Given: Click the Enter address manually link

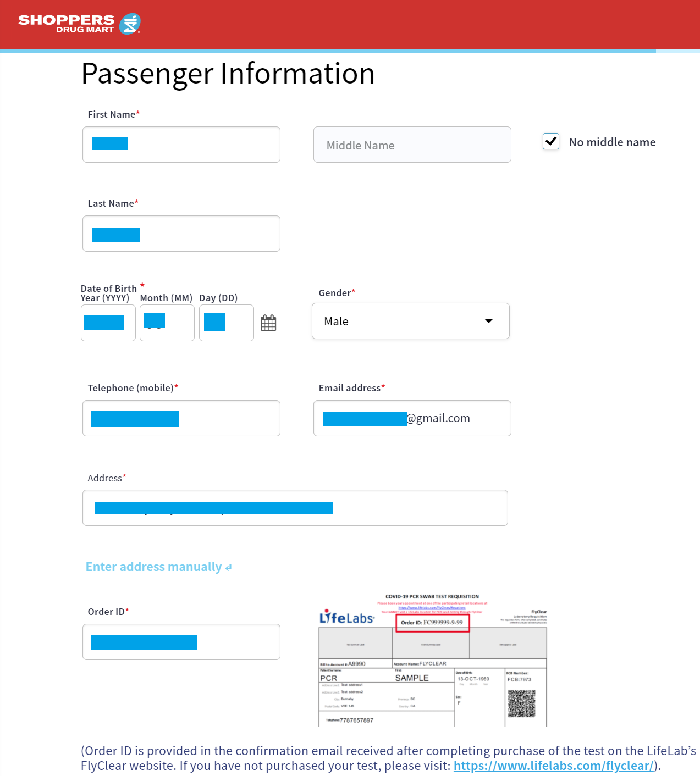Looking at the screenshot, I should pyautogui.click(x=153, y=567).
